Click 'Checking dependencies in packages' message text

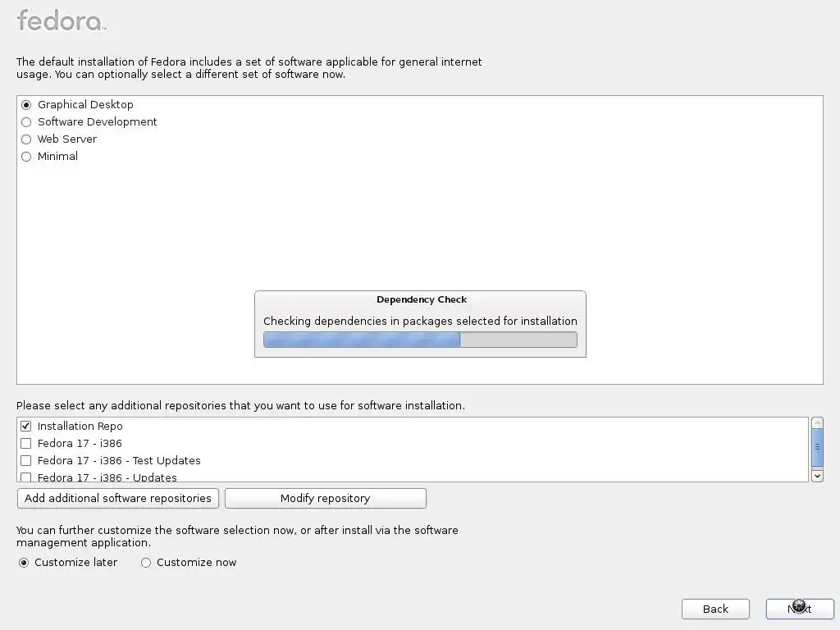(420, 321)
